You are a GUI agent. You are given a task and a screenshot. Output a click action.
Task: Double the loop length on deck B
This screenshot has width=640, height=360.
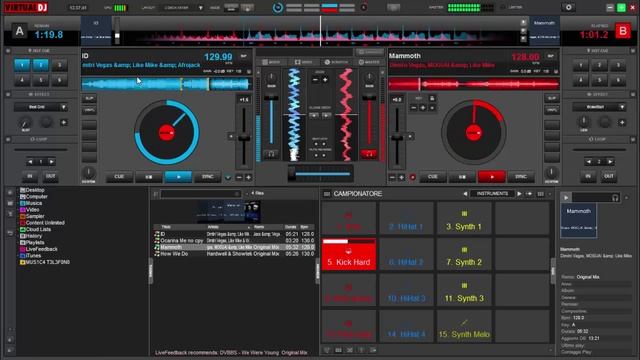pyautogui.click(x=610, y=162)
